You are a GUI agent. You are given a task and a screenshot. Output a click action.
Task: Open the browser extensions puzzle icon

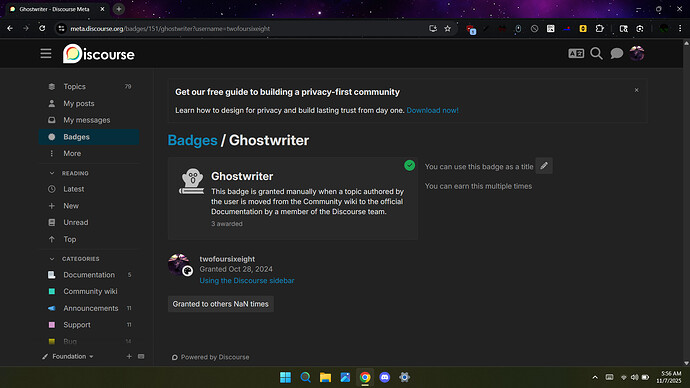599,29
